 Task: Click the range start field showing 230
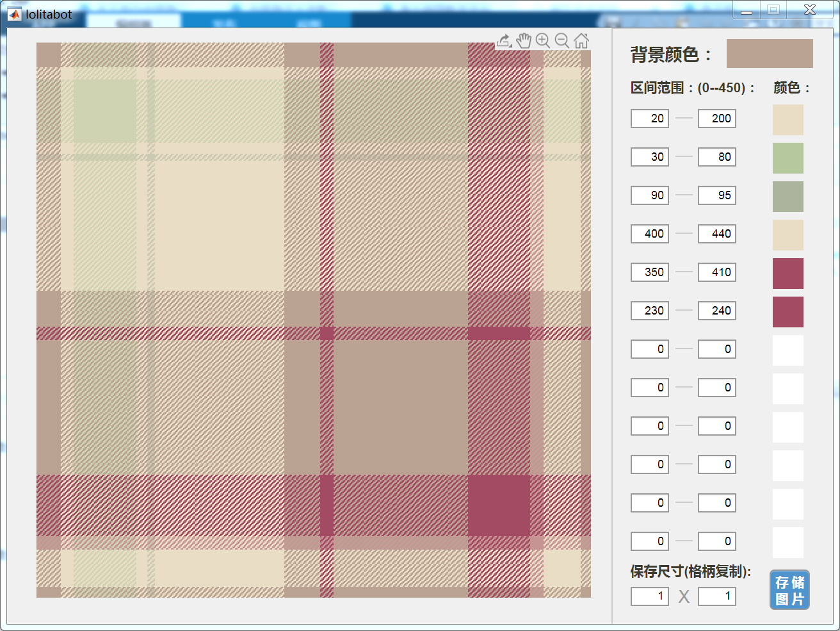point(650,311)
